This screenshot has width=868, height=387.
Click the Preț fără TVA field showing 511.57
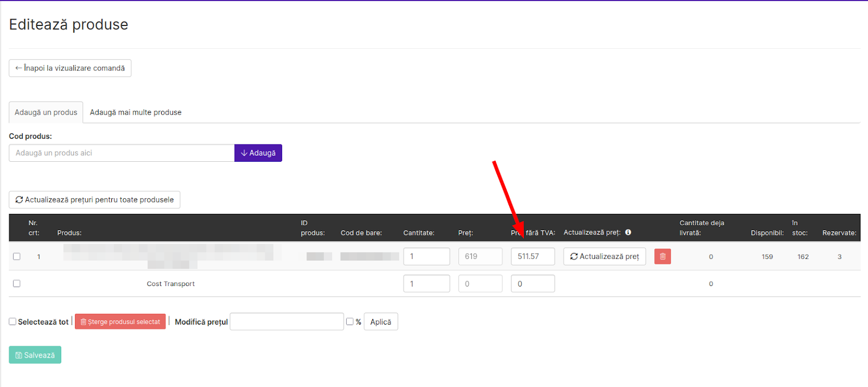click(x=533, y=256)
